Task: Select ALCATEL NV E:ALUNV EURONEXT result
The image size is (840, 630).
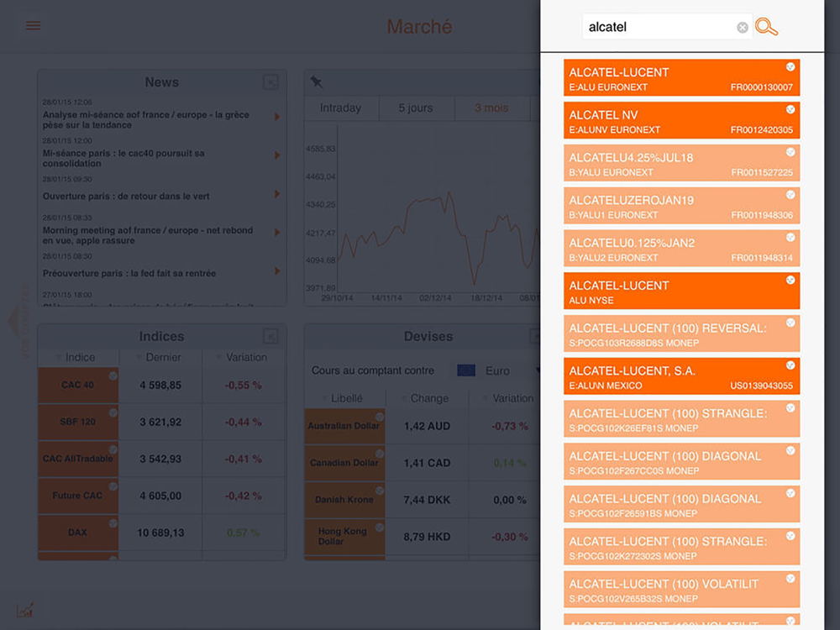Action: pyautogui.click(x=681, y=120)
